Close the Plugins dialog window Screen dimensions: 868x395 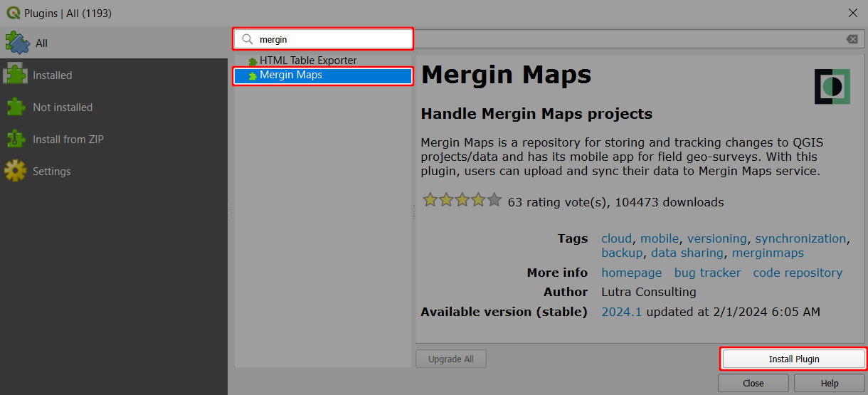[x=853, y=13]
